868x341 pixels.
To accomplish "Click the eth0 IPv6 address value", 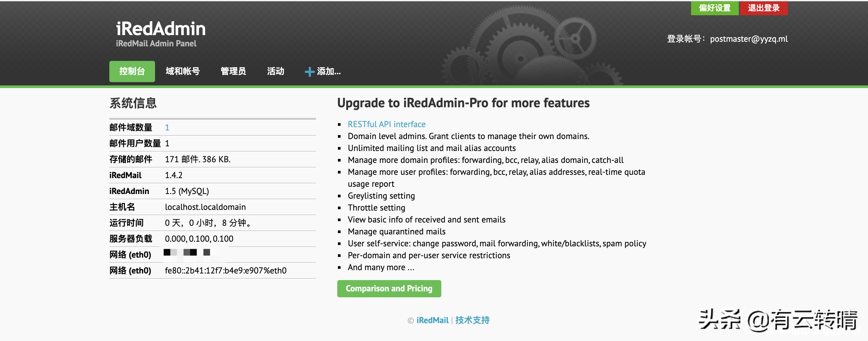I will click(225, 270).
